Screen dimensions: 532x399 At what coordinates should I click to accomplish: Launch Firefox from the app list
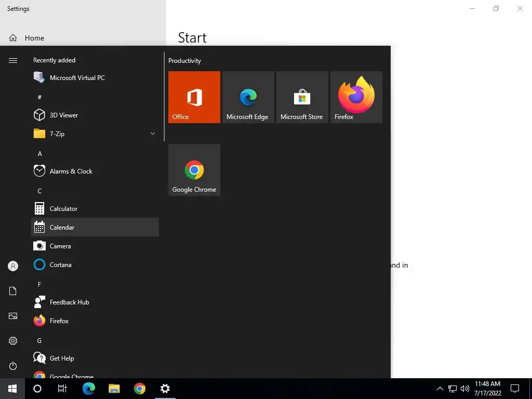95,321
